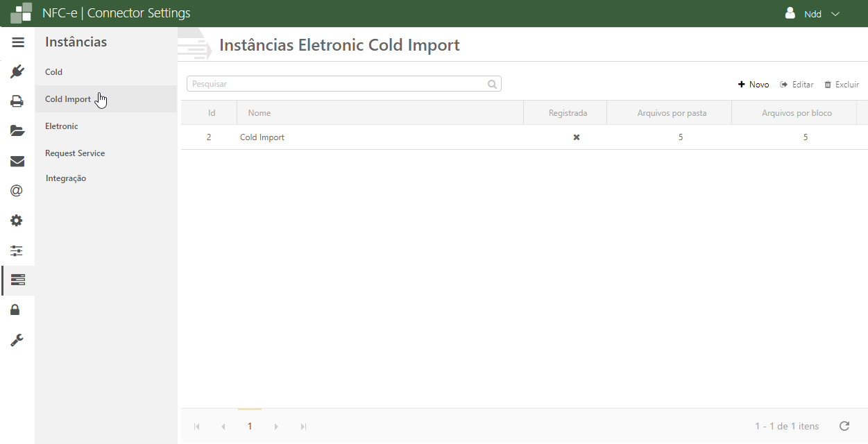Toggle the hamburger menu icon
Viewport: 868px width, 444px height.
coord(18,42)
